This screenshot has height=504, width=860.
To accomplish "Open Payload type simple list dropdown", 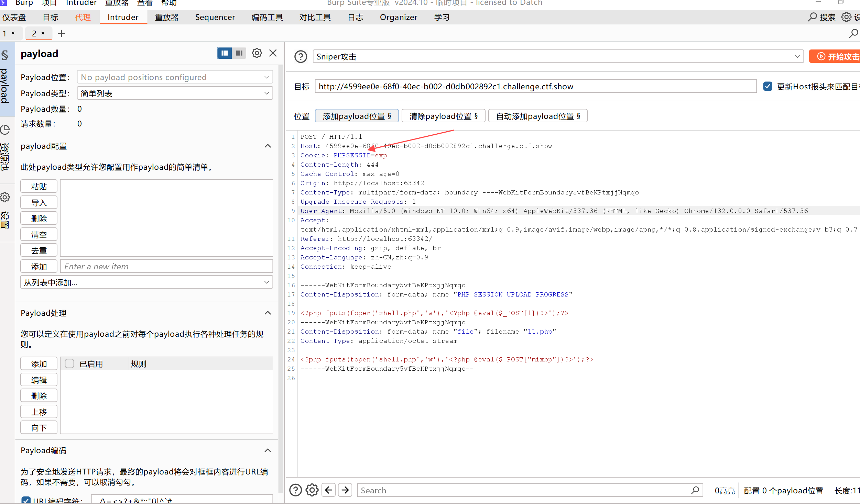I will click(175, 93).
